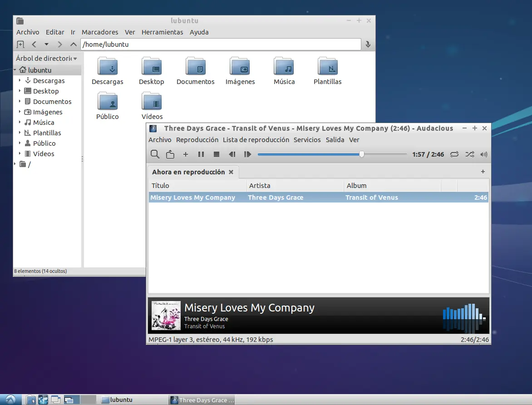532x405 pixels.
Task: Open the file manager Ir menu
Action: coord(73,32)
